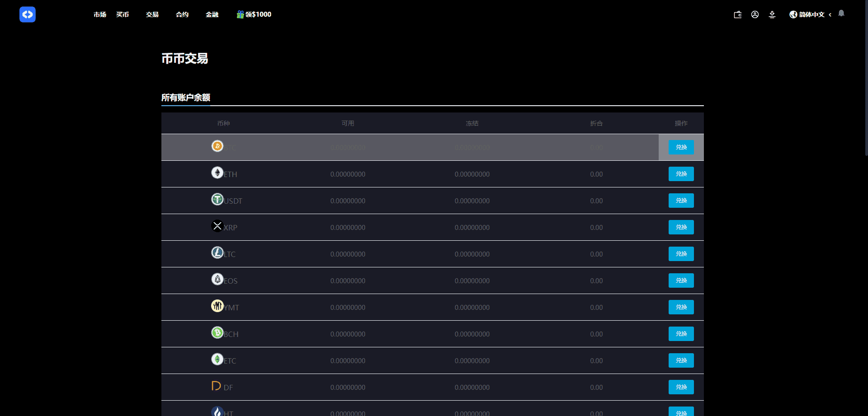
Task: Click the BCH coin icon
Action: pos(217,332)
